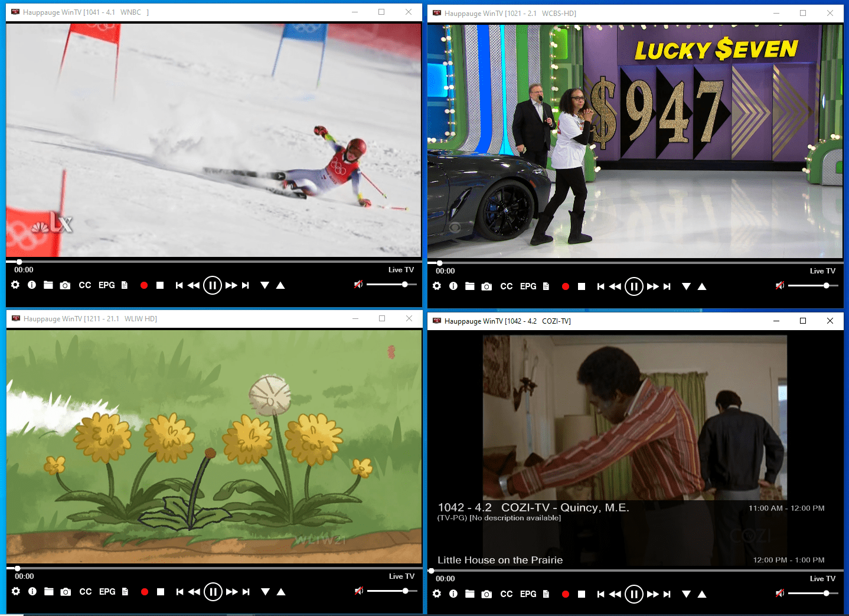The height and width of the screenshot is (616, 849).
Task: Stop playback in WNBC window
Action: [x=160, y=285]
